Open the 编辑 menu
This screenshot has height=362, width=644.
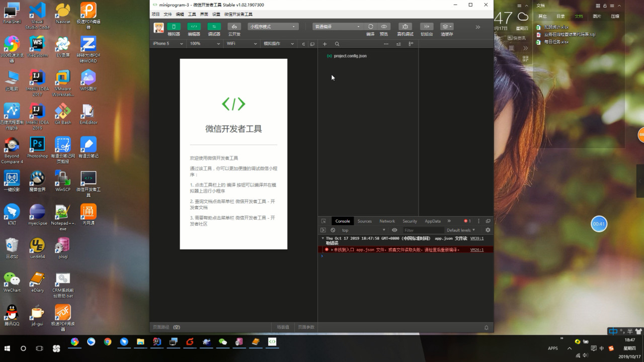[x=180, y=14]
